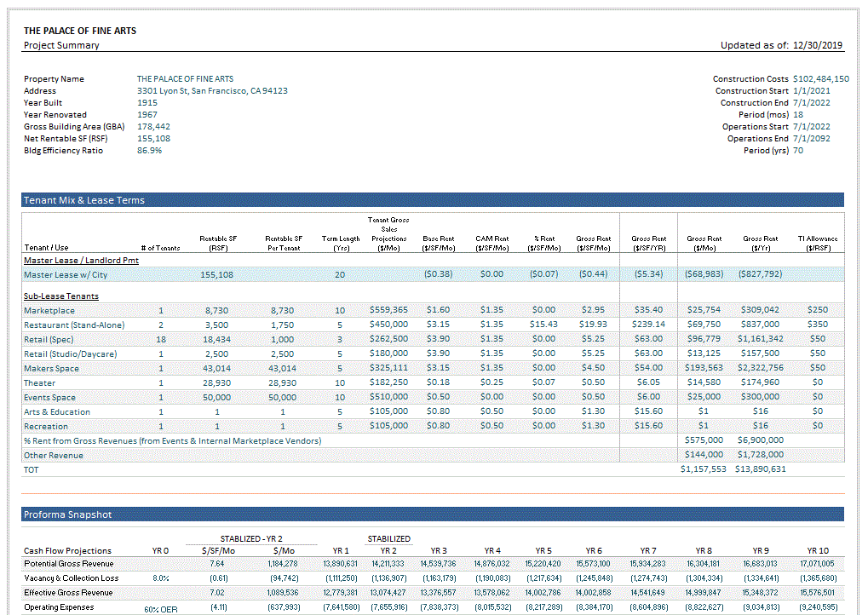Select Year Built value 1915

[x=147, y=103]
